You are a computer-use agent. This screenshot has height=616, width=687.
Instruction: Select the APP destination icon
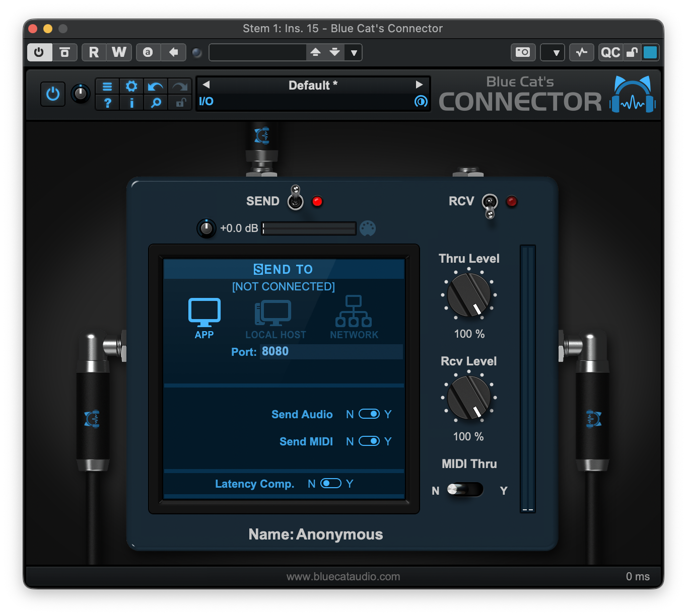(x=204, y=318)
